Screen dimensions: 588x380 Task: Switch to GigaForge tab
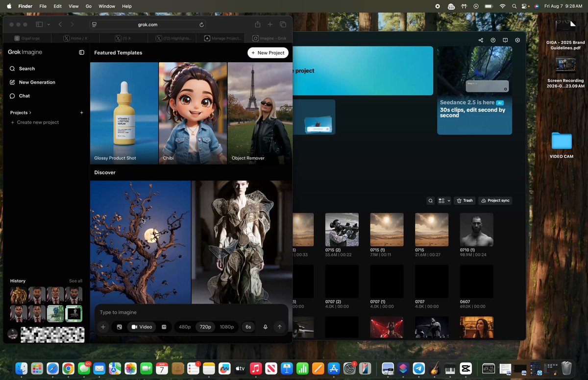point(28,38)
